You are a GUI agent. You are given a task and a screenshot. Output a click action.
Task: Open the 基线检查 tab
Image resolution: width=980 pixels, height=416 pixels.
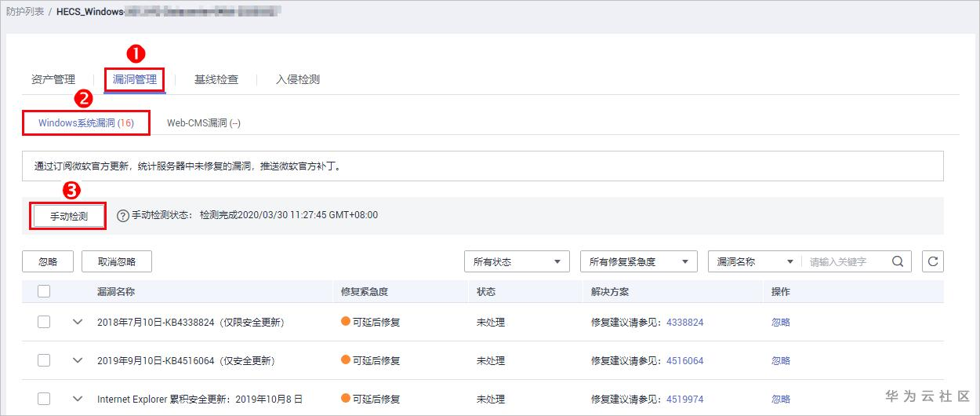coord(216,79)
